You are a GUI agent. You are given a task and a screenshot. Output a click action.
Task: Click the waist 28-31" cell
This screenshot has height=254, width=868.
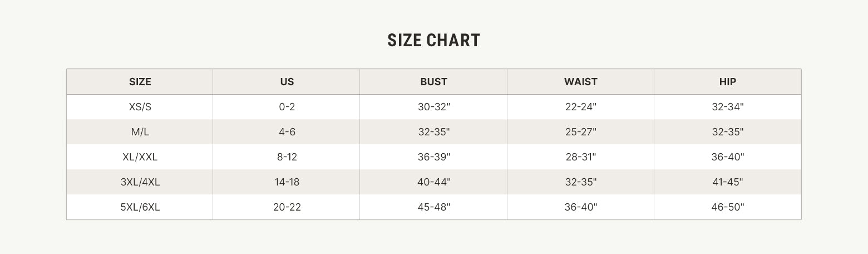(580, 157)
